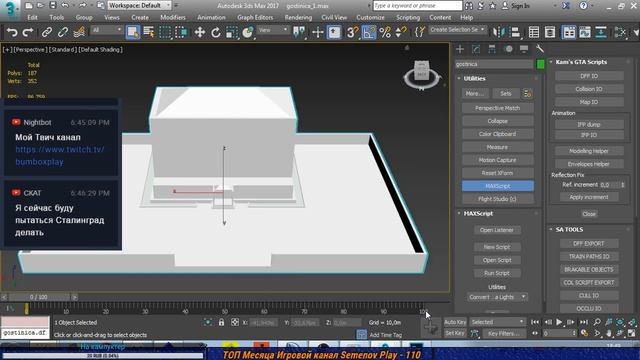The height and width of the screenshot is (360, 640).
Task: Click the Collision IO button
Action: click(589, 89)
